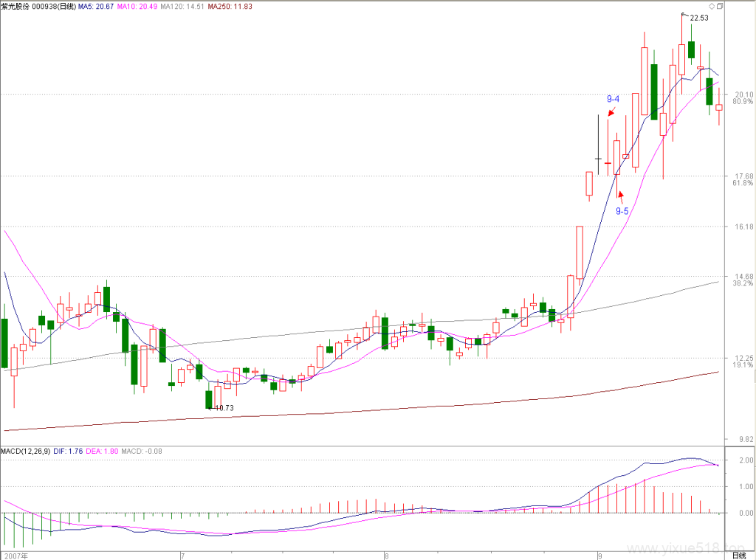This screenshot has width=756, height=560.
Task: Click month marker 8 on the time axis
Action: (x=387, y=556)
